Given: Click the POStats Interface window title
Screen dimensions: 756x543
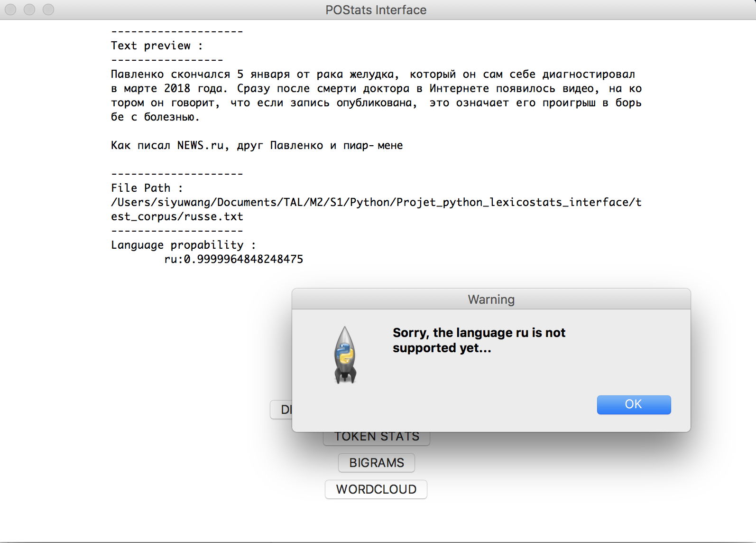Looking at the screenshot, I should [376, 10].
